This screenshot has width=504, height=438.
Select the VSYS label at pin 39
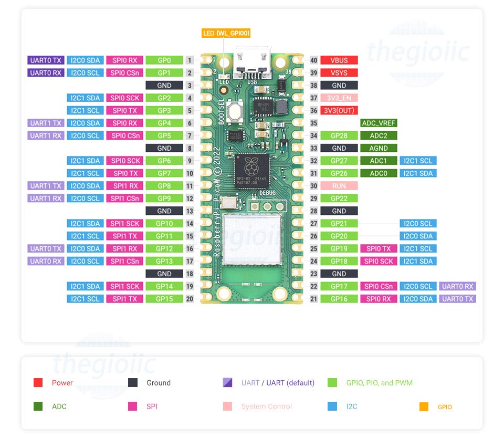339,72
